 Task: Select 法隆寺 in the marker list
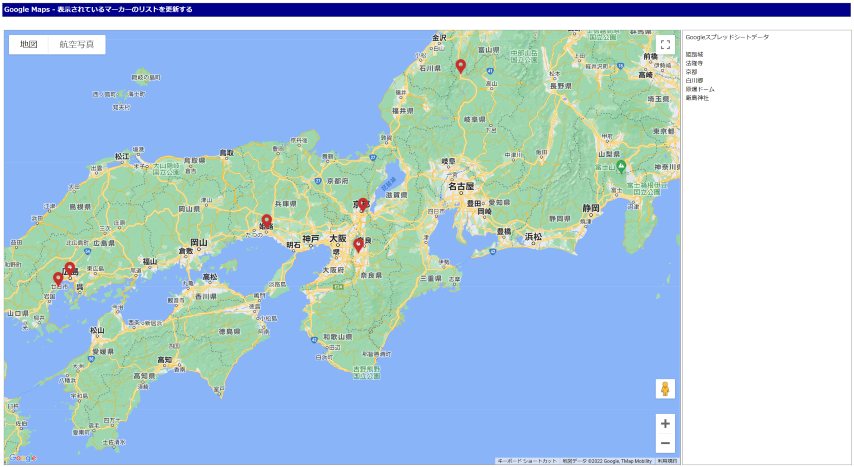pyautogui.click(x=694, y=63)
